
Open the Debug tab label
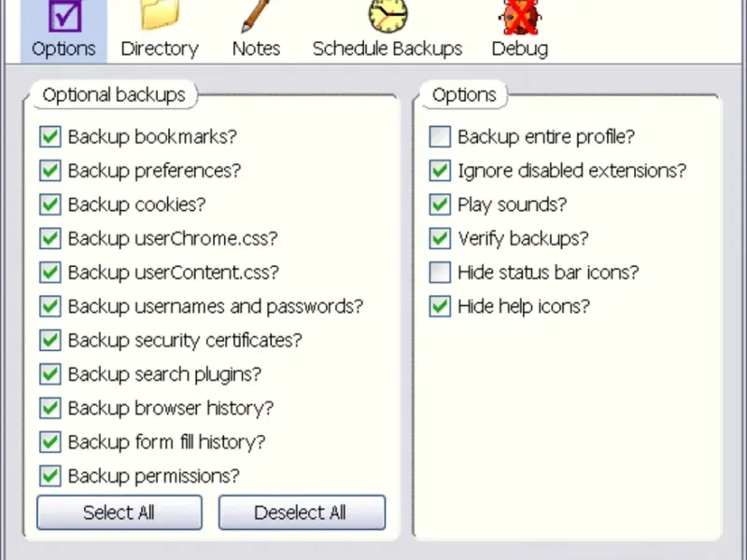519,49
